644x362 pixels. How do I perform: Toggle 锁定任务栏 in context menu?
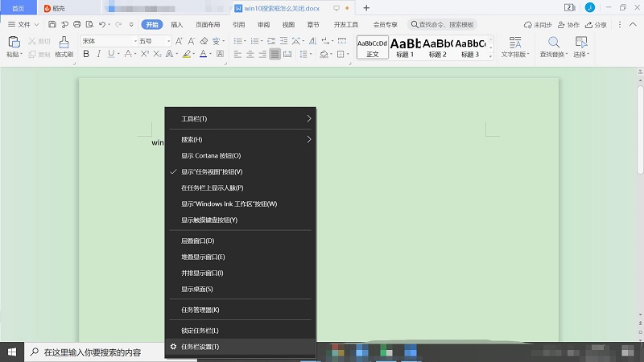coord(200,331)
